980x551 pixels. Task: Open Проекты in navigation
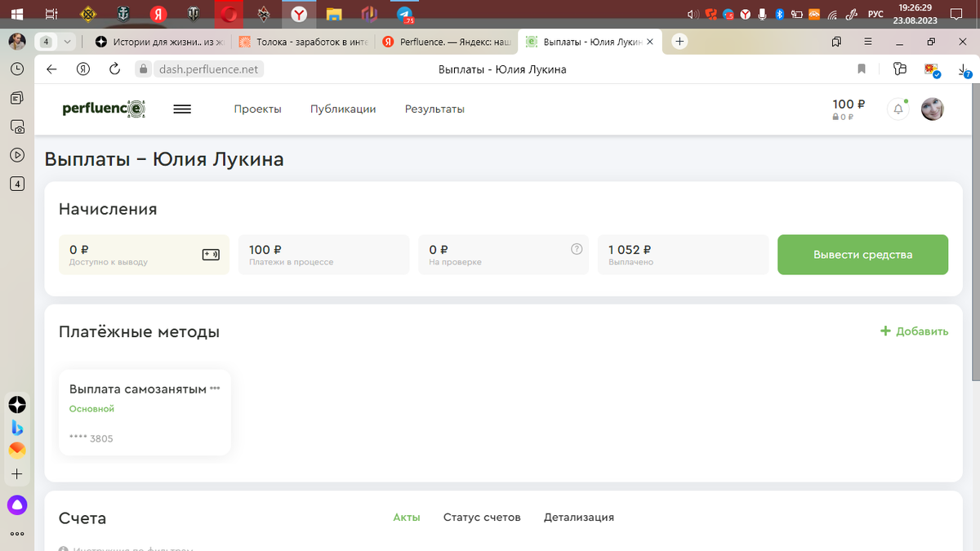257,109
